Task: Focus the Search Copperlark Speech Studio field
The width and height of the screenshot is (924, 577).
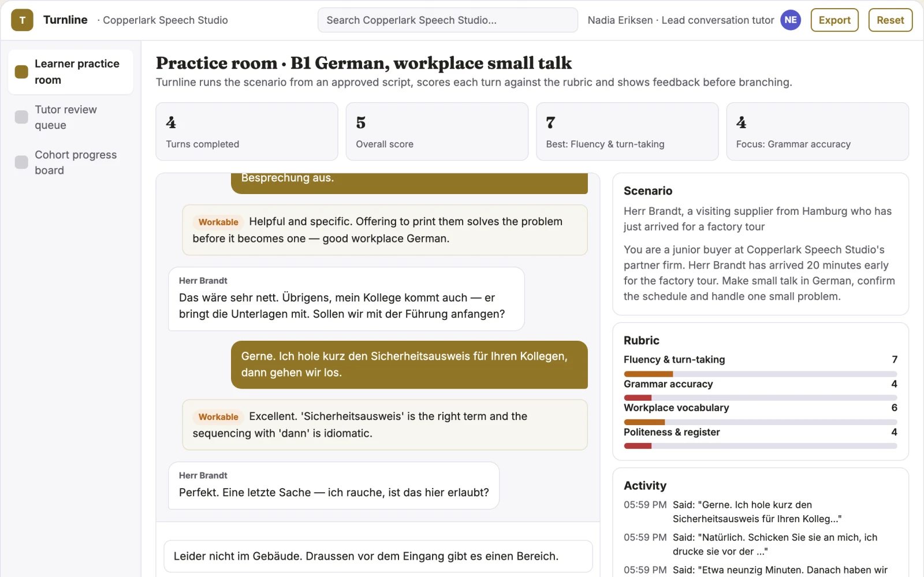Action: pos(448,20)
